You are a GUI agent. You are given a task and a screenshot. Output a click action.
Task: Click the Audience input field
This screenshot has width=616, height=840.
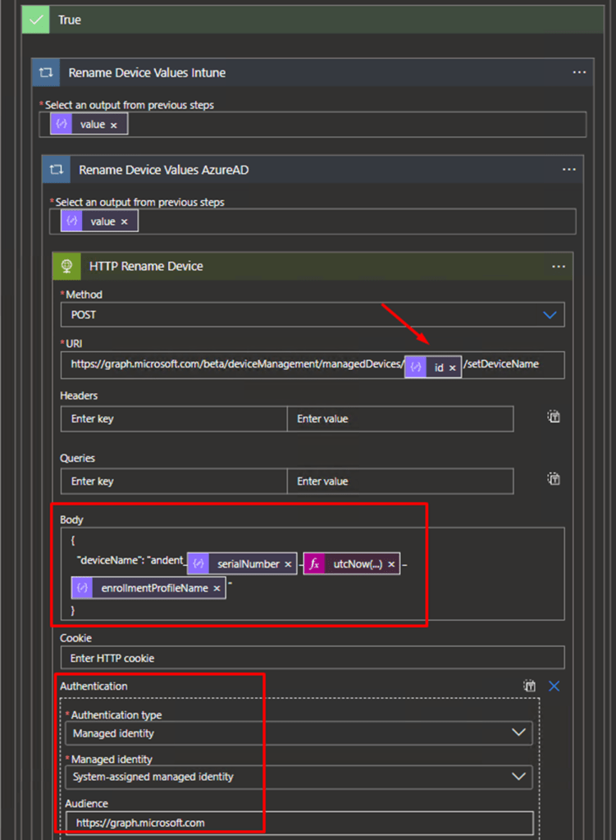coord(299,822)
